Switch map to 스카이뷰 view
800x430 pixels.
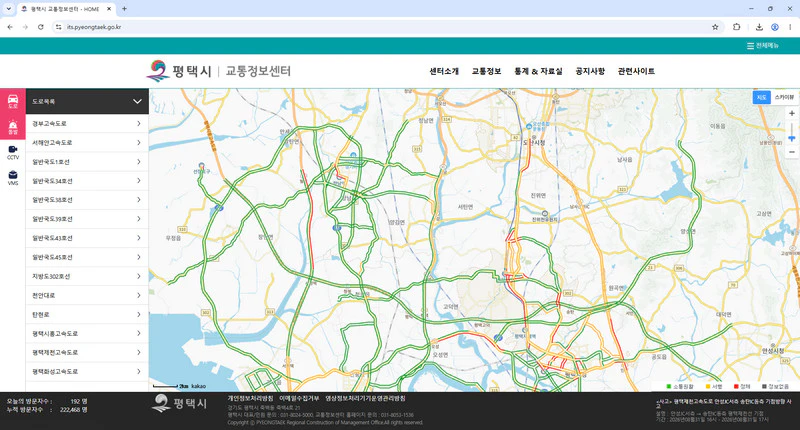click(x=784, y=97)
